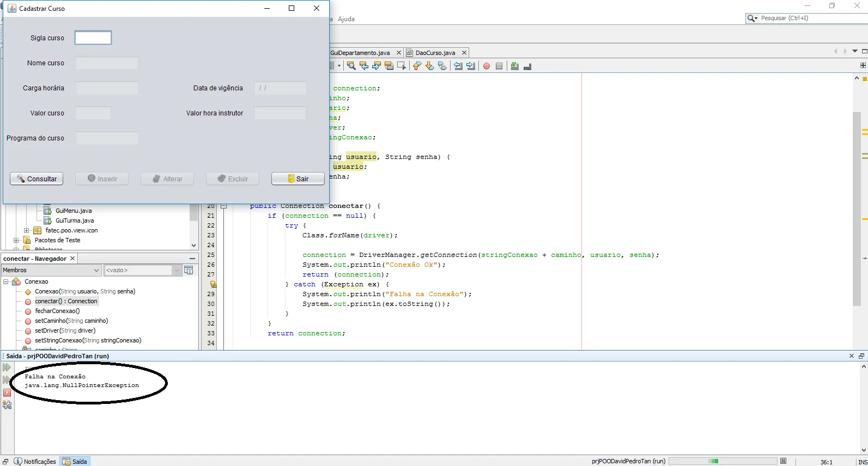
Task: Click the Find Selection magnifier toolbar icon
Action: (351, 66)
